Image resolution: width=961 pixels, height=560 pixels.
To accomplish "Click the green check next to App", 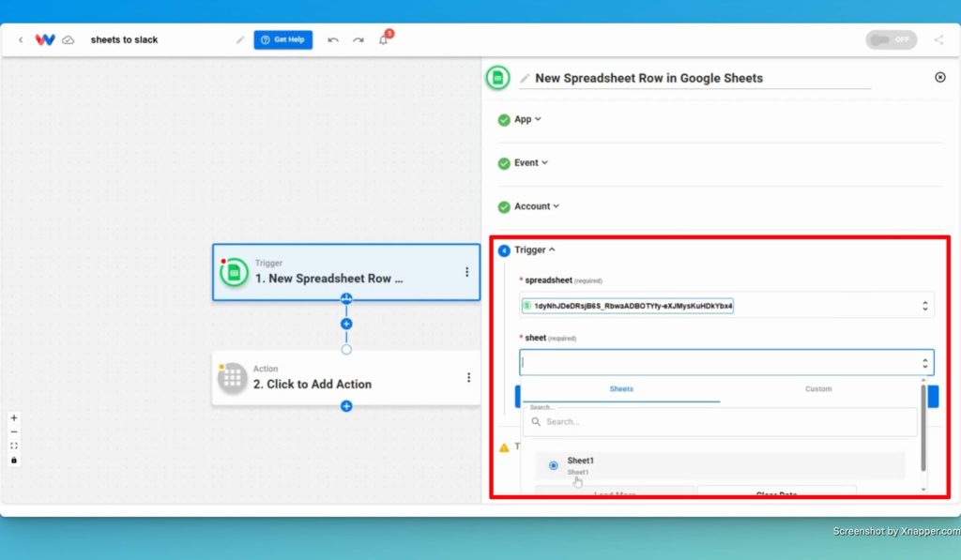I will (x=504, y=120).
